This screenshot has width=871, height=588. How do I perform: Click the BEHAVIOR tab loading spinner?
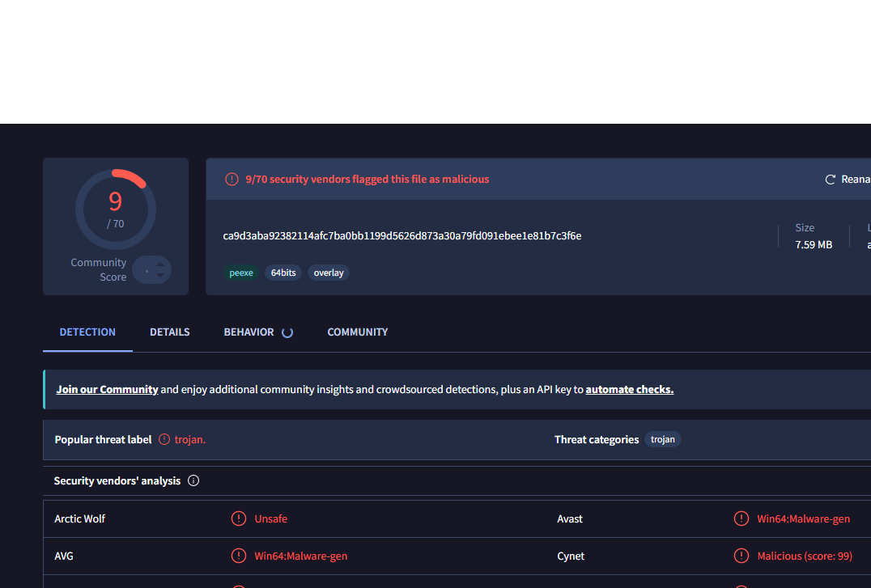[x=287, y=332]
